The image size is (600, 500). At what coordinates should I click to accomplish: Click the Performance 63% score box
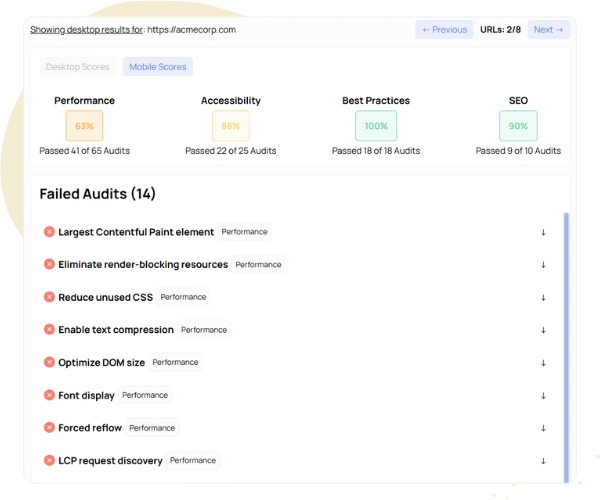[85, 126]
